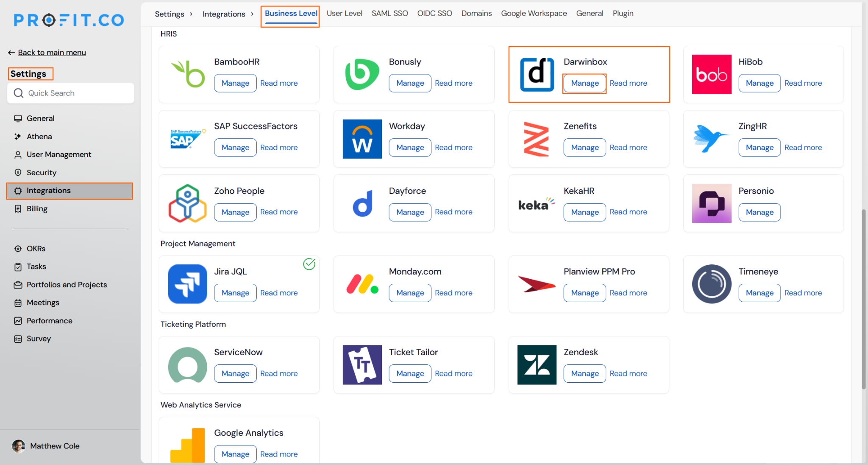
Task: Click the Personio logo icon
Action: click(x=712, y=203)
